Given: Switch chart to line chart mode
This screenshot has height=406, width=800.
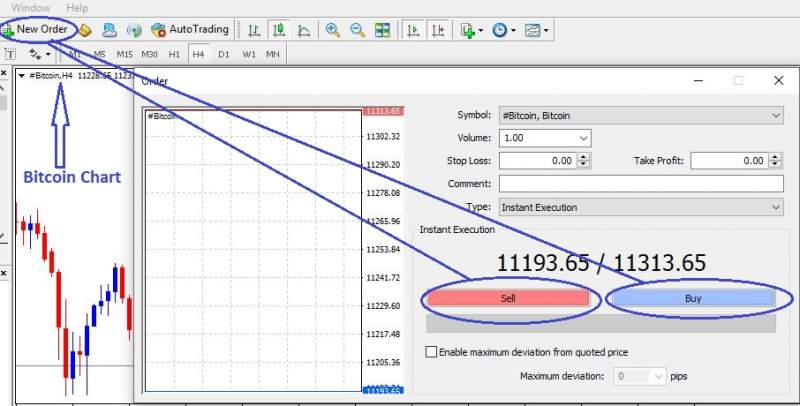Looking at the screenshot, I should 304,31.
